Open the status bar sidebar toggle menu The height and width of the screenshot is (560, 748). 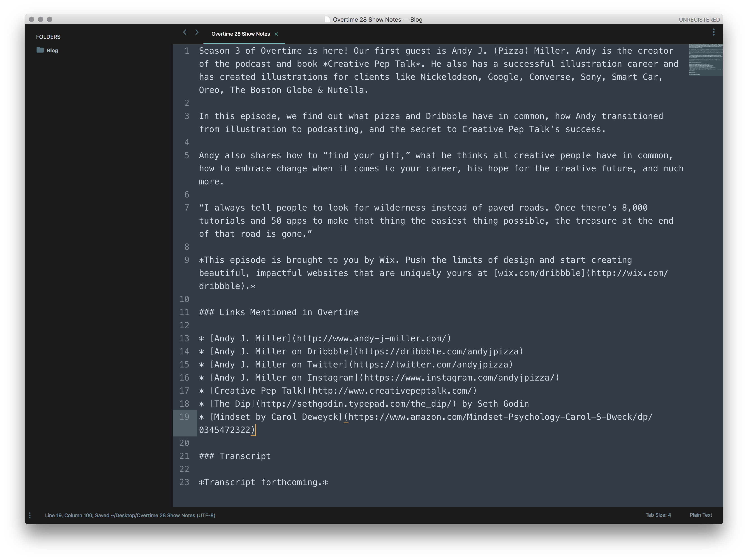pos(30,515)
